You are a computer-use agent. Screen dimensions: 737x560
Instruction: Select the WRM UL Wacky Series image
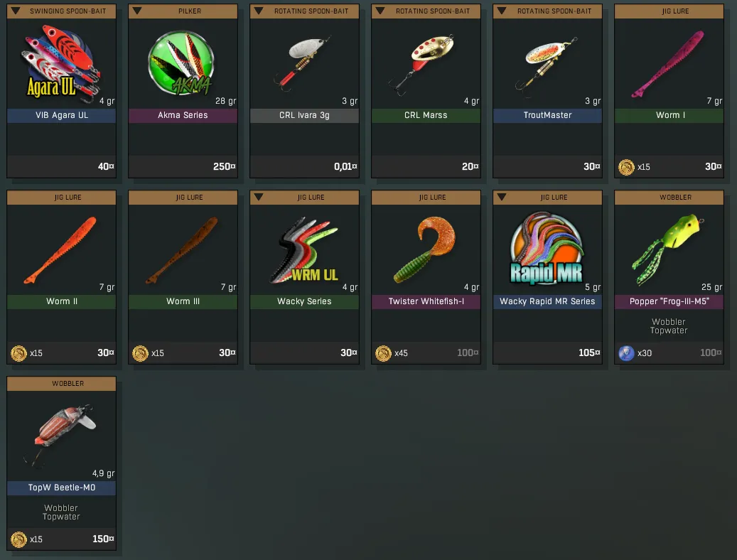pos(304,250)
